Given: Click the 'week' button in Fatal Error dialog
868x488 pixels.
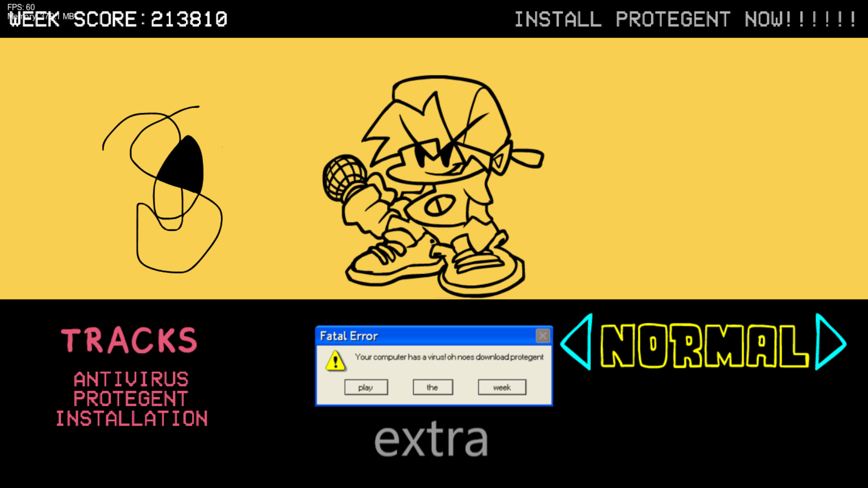Looking at the screenshot, I should tap(501, 387).
